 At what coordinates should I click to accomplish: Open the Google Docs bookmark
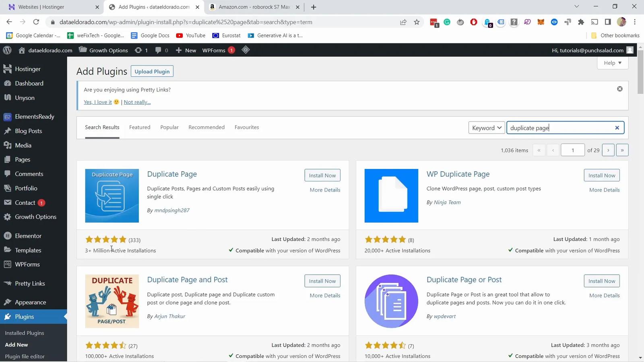pyautogui.click(x=150, y=35)
